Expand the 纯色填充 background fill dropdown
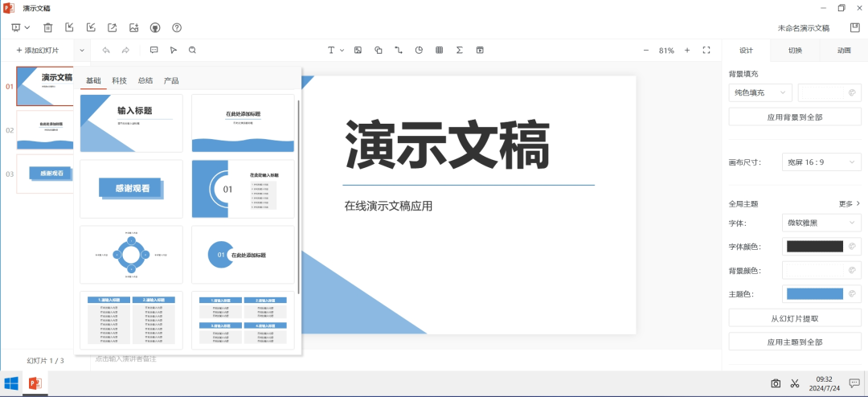Viewport: 868px width, 397px height. [760, 93]
